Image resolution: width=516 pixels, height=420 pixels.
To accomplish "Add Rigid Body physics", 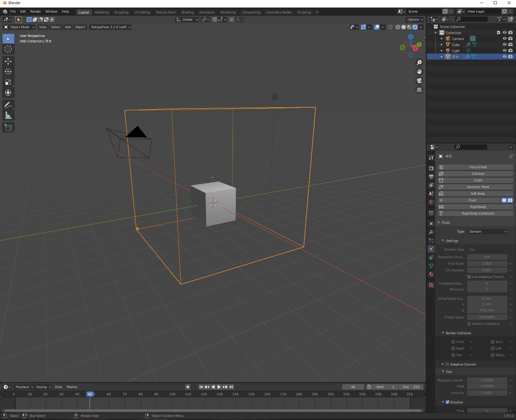I will [475, 207].
